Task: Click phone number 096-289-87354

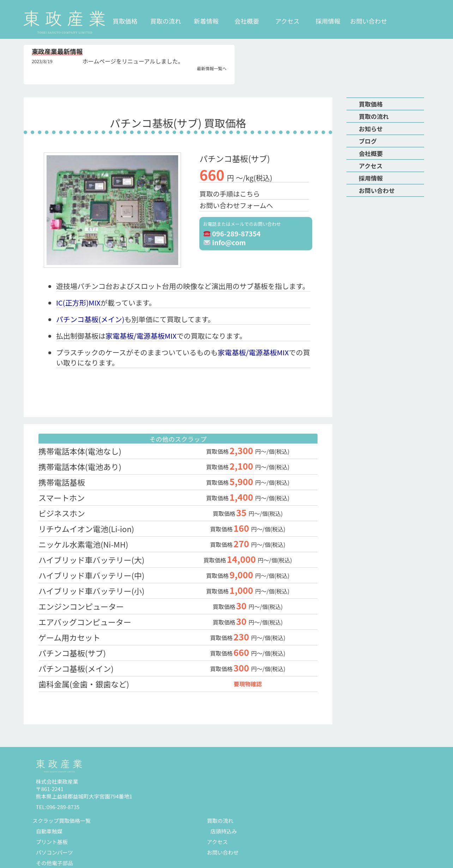Action: pos(236,234)
